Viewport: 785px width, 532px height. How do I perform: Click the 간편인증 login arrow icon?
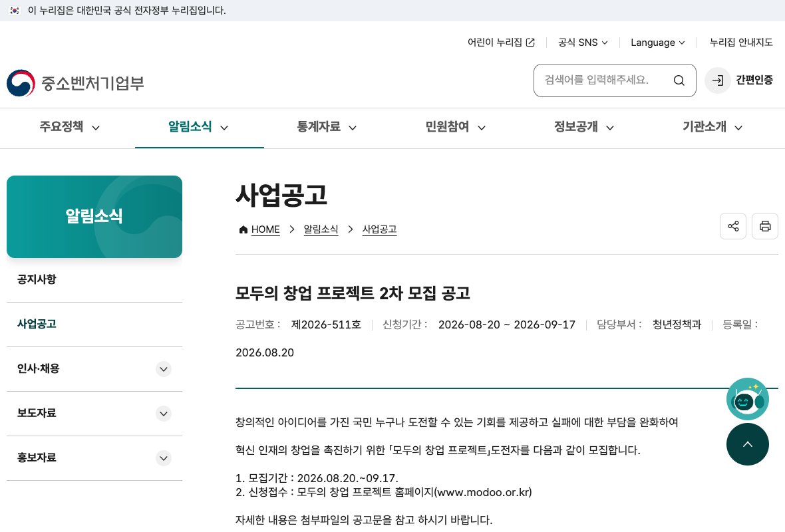pos(717,80)
